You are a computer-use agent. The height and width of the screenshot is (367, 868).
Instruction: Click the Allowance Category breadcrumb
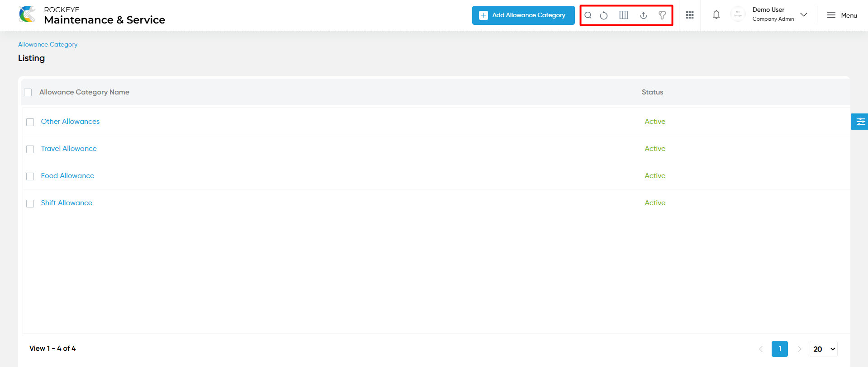click(47, 44)
